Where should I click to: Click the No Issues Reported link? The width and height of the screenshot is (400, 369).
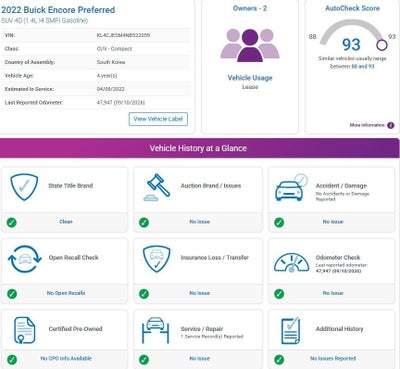(333, 358)
